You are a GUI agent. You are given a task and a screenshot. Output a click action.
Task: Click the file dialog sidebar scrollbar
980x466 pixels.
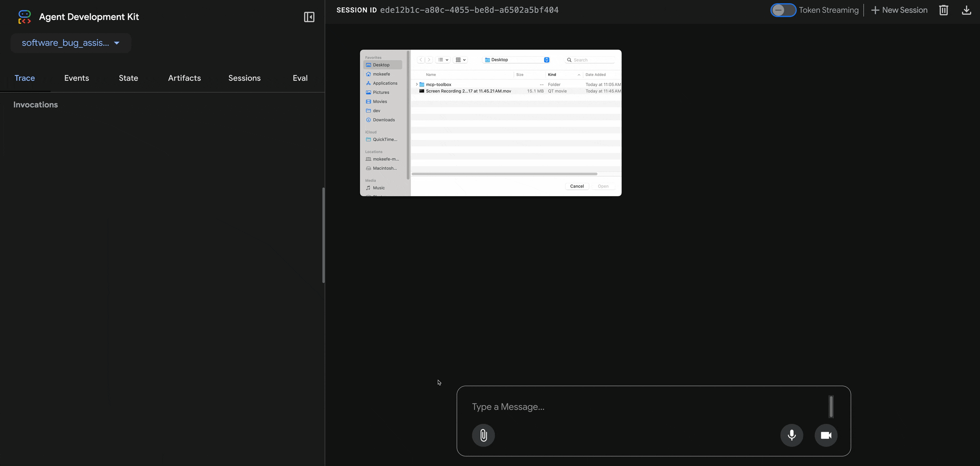tap(408, 115)
